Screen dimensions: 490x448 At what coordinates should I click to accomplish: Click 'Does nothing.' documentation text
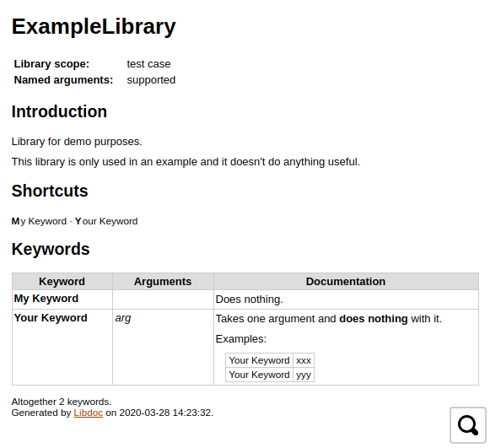pyautogui.click(x=250, y=300)
